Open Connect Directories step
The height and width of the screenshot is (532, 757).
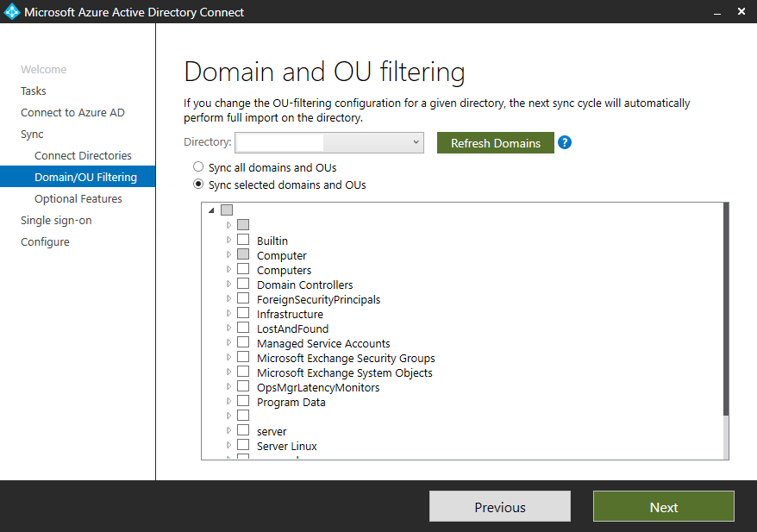(x=83, y=155)
